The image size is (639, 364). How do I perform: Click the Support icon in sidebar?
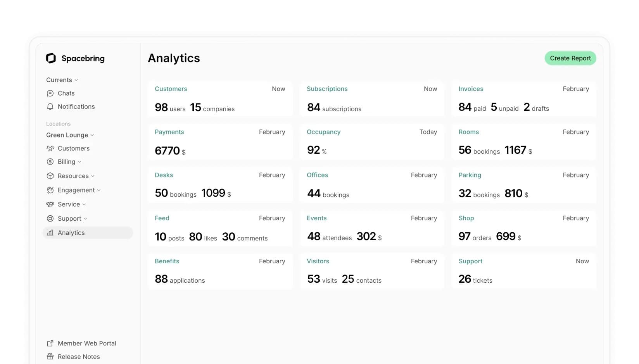(50, 218)
